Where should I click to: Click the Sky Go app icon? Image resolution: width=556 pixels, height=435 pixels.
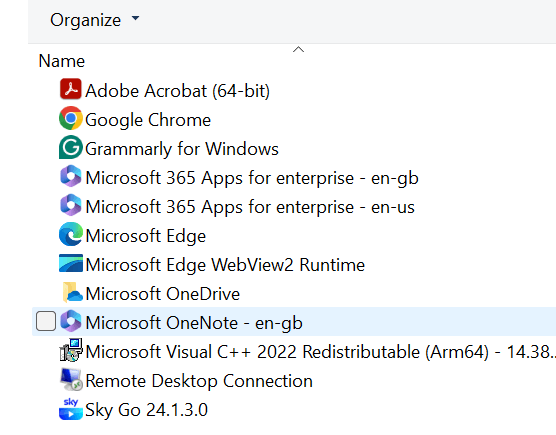coord(71,409)
